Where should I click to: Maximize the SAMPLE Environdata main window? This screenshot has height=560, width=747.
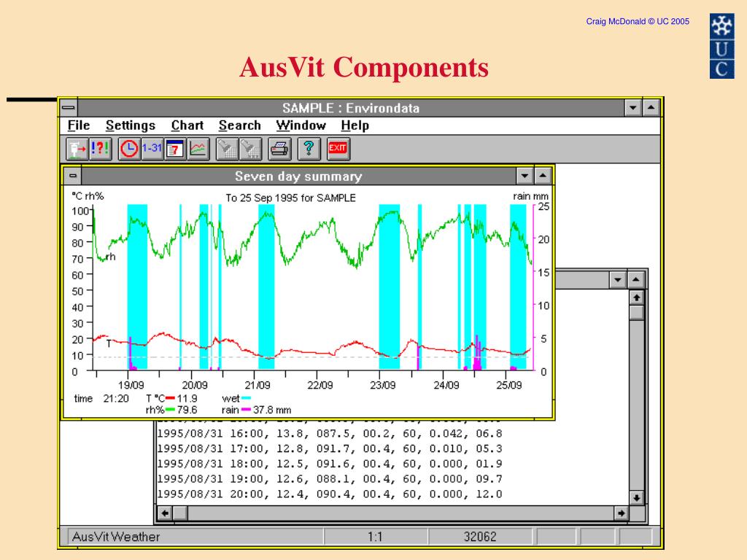tap(651, 108)
